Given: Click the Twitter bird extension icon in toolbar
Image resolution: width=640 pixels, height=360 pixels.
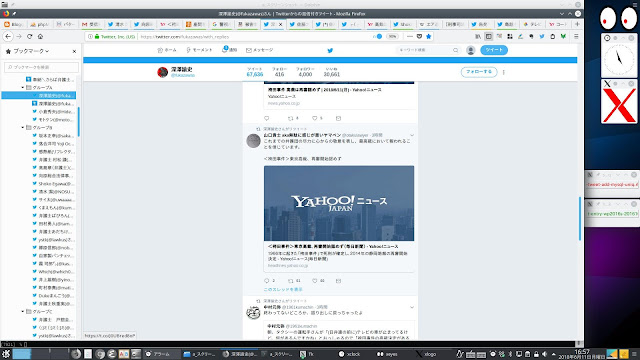Looking at the screenshot, I should coord(542,36).
